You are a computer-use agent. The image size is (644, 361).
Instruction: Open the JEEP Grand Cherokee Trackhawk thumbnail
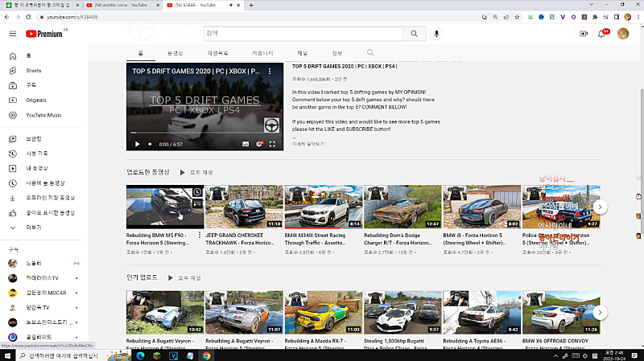[x=243, y=207]
